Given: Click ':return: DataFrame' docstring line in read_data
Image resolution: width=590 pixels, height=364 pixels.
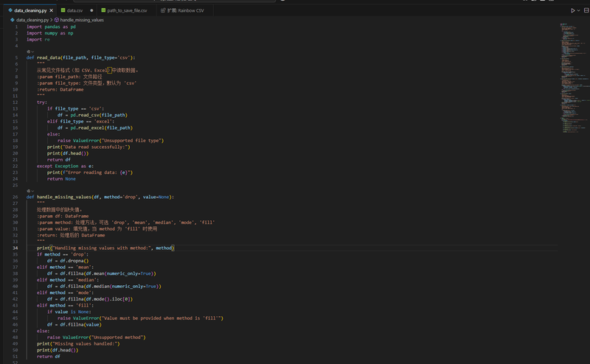Looking at the screenshot, I should point(60,89).
